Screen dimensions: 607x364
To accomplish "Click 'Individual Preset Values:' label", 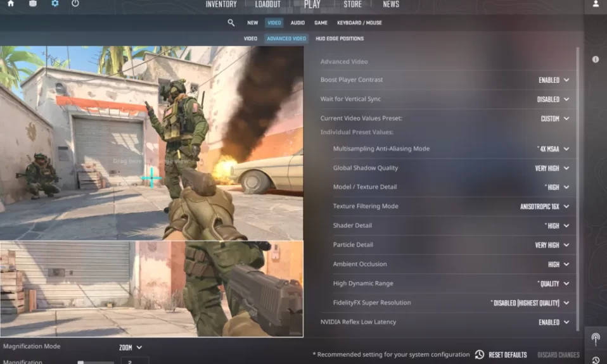I will (357, 132).
